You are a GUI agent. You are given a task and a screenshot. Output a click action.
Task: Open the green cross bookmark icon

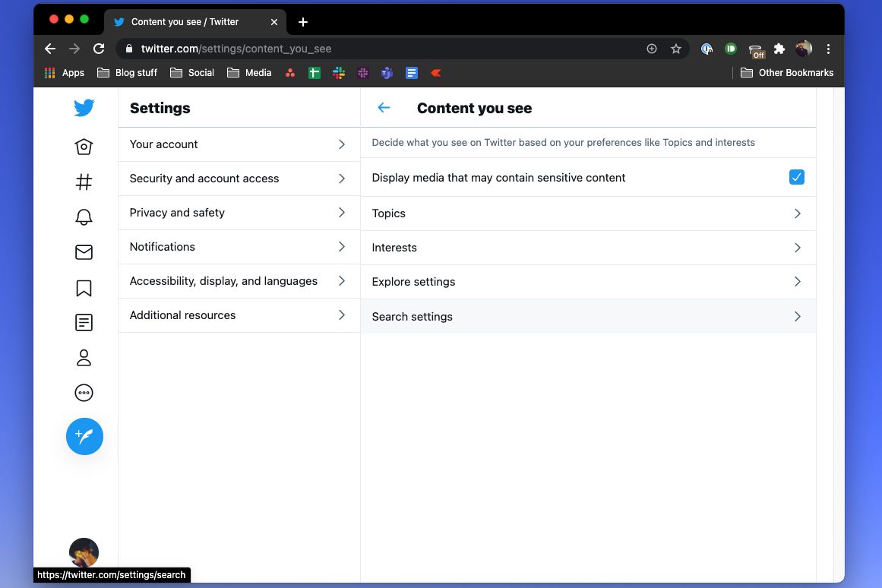[x=315, y=73]
